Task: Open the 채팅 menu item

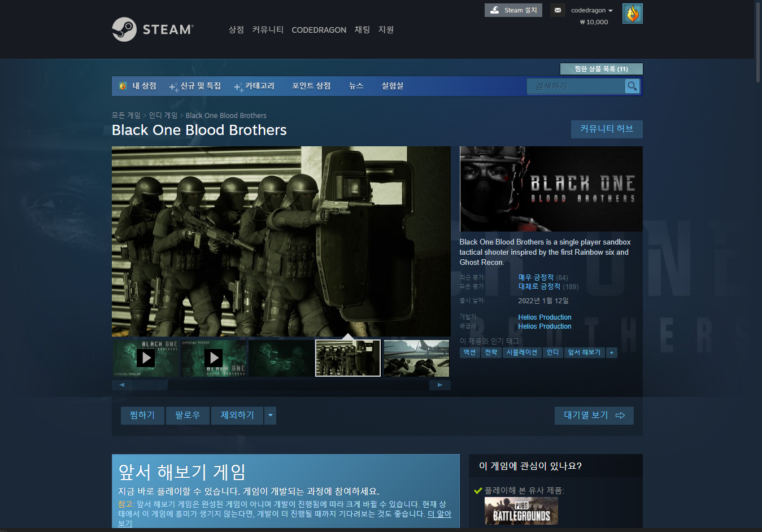Action: click(x=362, y=29)
